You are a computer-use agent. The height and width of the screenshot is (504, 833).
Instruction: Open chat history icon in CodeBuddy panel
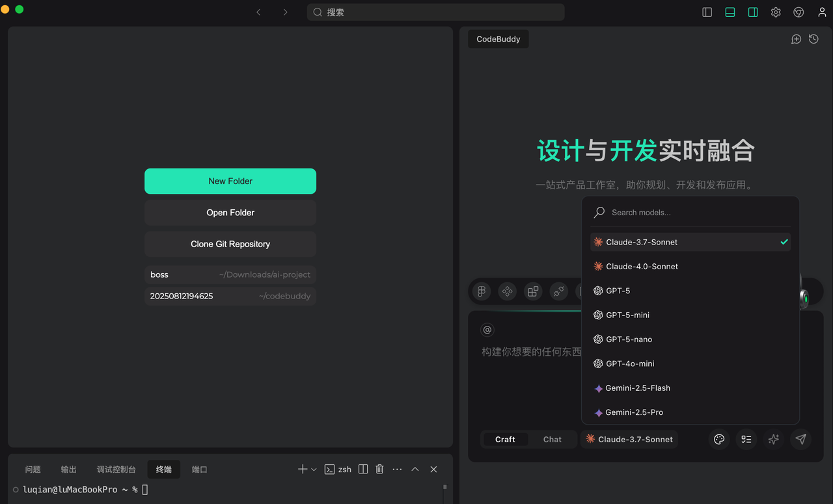(x=813, y=39)
